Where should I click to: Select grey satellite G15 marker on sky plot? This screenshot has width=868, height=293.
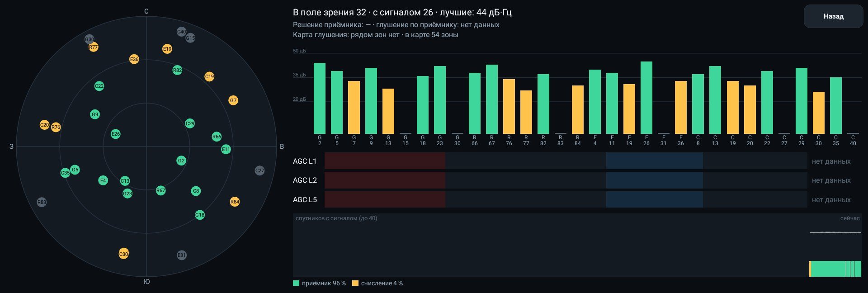pyautogui.click(x=190, y=38)
